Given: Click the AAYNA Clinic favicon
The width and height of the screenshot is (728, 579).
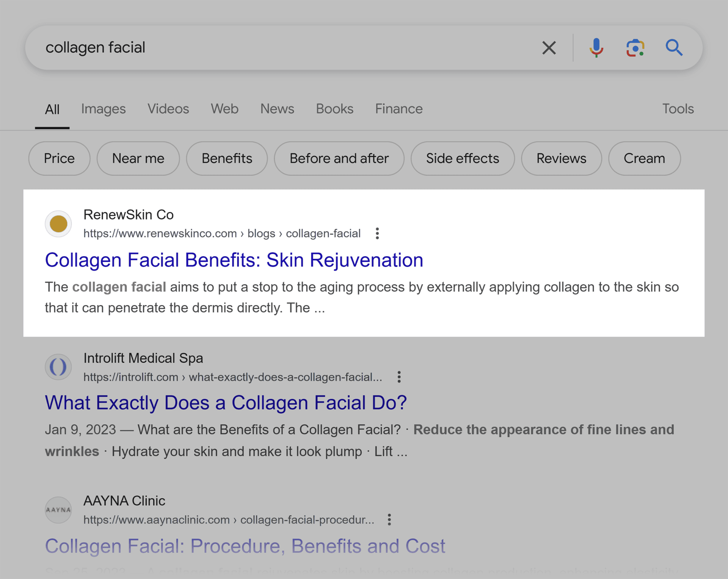Looking at the screenshot, I should pyautogui.click(x=58, y=510).
